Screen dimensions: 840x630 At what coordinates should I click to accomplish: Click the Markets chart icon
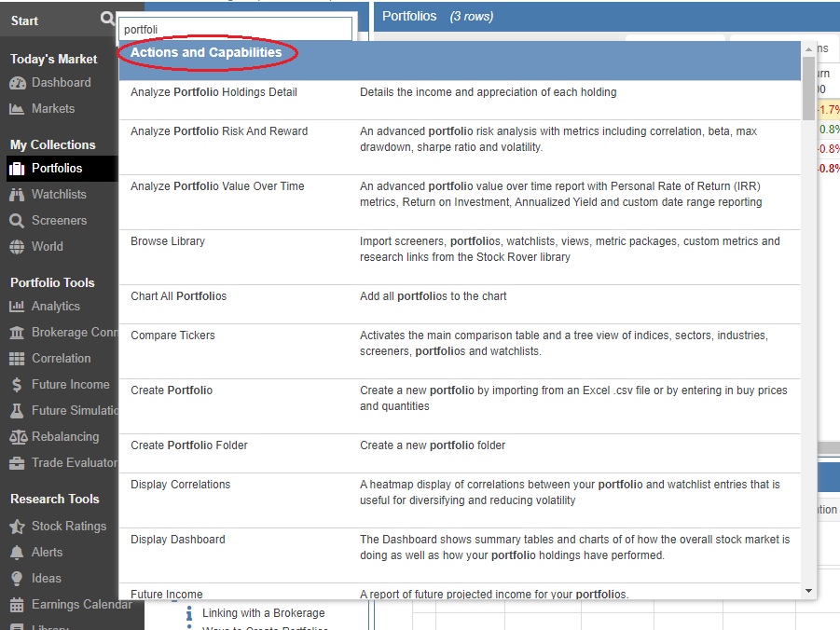coord(17,109)
